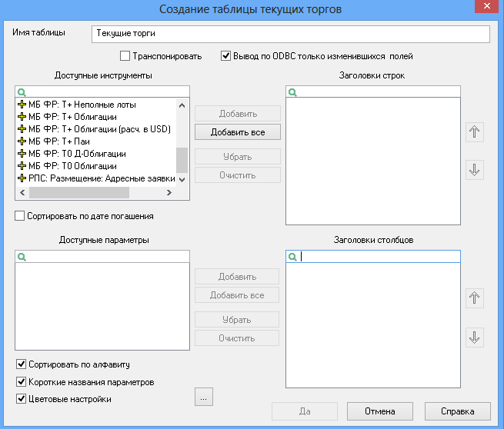Click move-up arrow beside column headers list
This screenshot has width=504, height=429.
475,298
